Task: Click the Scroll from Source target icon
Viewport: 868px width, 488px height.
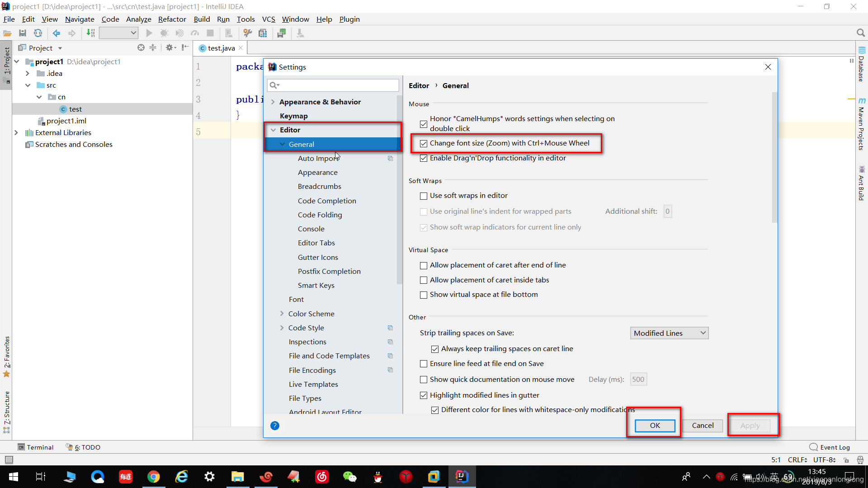Action: pyautogui.click(x=141, y=47)
